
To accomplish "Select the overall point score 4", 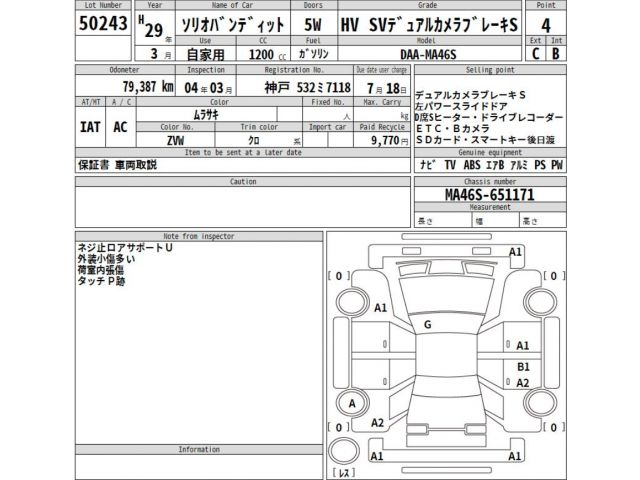I will [546, 26].
